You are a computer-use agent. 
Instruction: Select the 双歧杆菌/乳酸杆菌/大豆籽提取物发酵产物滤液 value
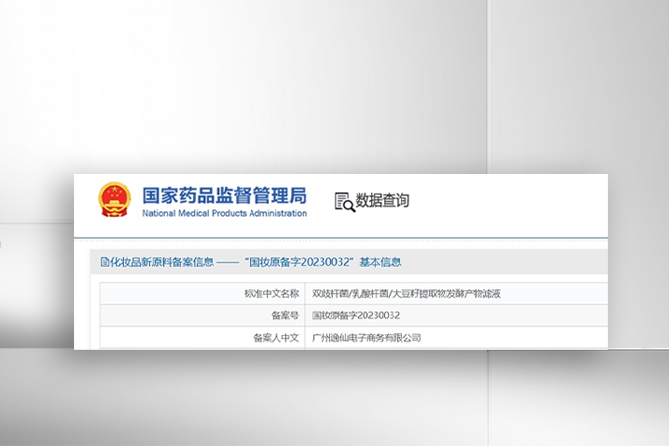point(406,294)
